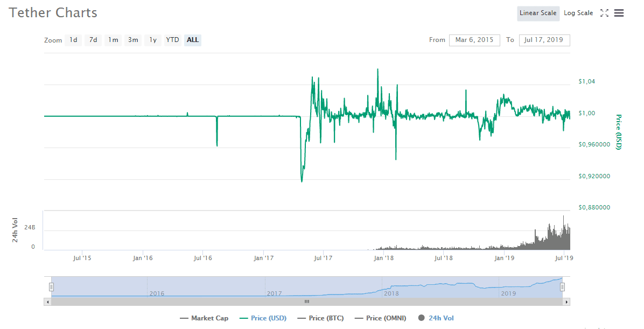
Task: Click the Jul '19 x-axis label
Action: (564, 258)
